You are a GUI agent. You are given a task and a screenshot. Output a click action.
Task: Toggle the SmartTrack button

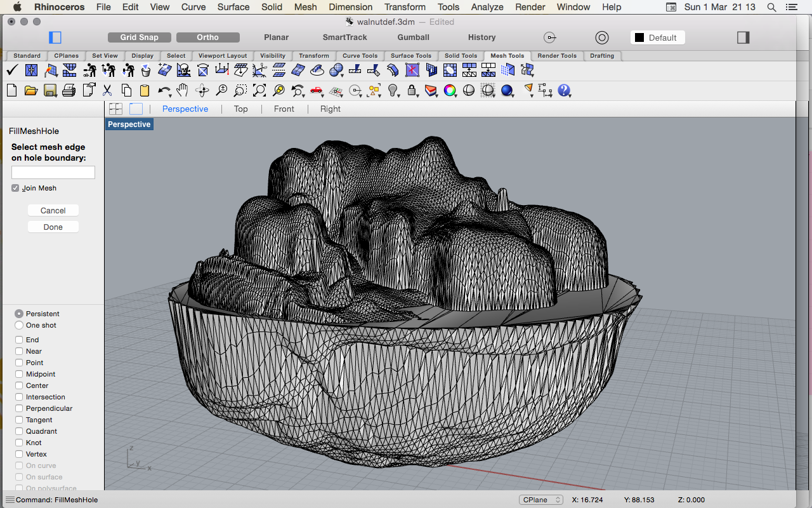[x=345, y=37]
